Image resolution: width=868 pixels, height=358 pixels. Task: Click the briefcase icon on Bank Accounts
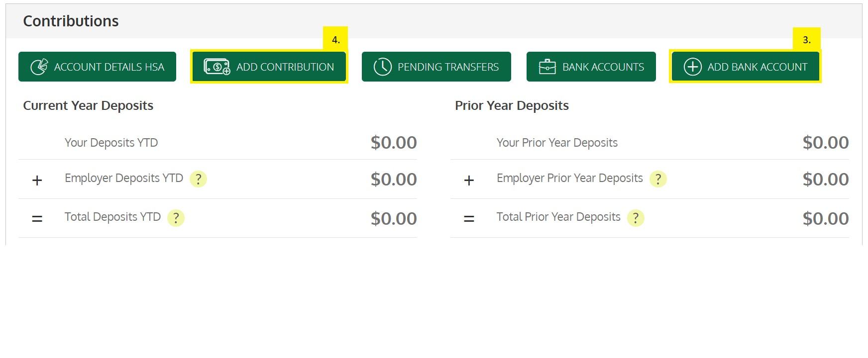point(547,67)
